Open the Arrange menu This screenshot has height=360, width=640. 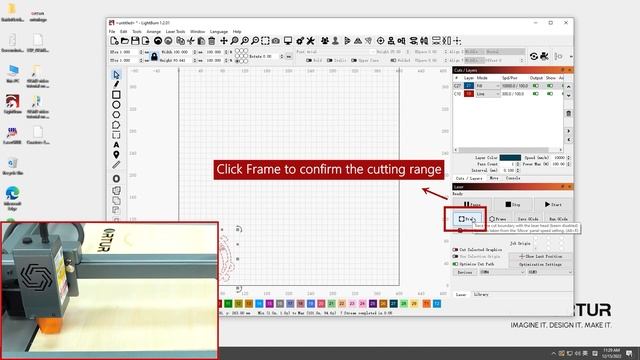click(153, 31)
